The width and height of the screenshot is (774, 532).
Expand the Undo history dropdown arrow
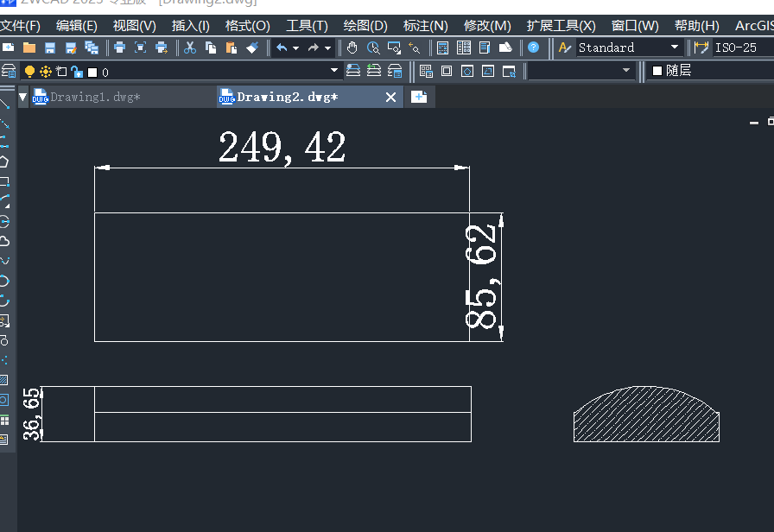tap(295, 47)
